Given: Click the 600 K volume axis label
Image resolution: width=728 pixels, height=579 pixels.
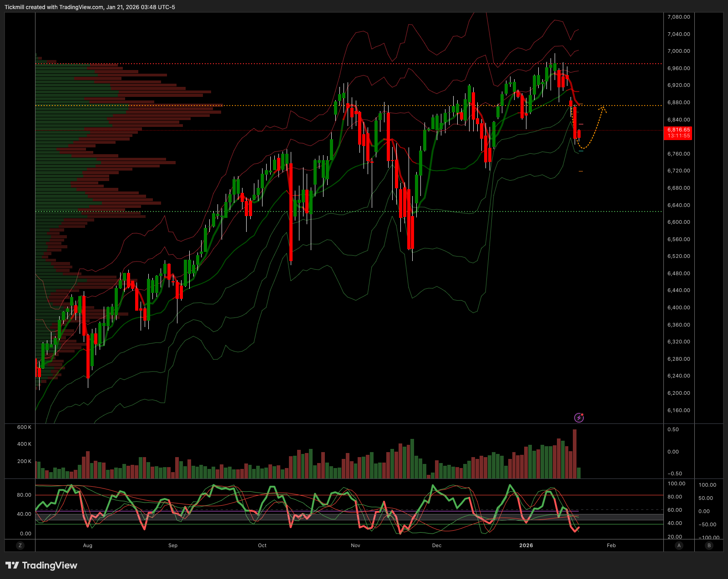Looking at the screenshot, I should [24, 427].
